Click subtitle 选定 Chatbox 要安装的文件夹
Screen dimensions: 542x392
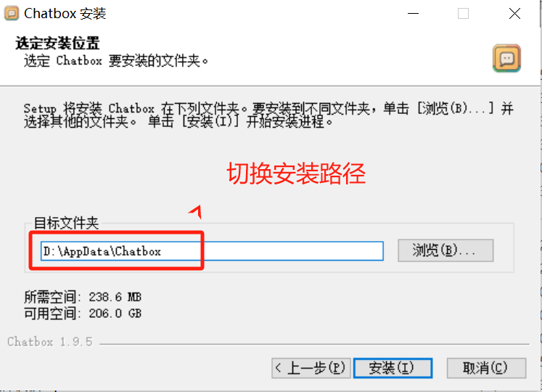(x=116, y=61)
